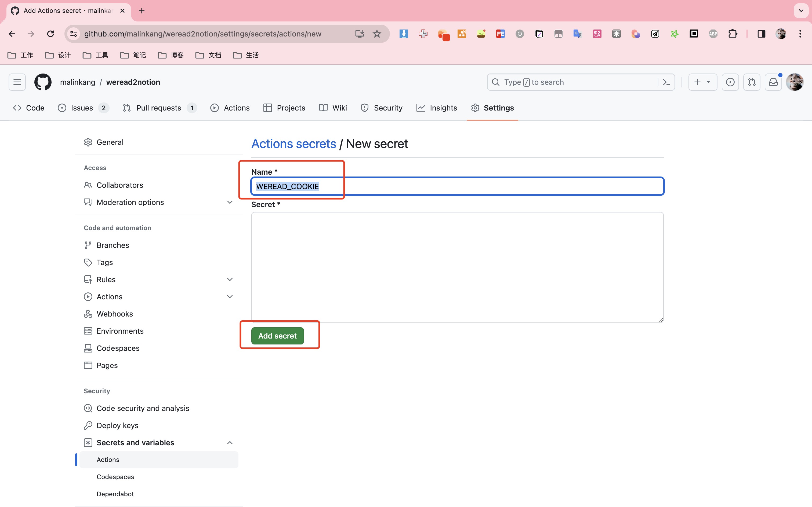
Task: Bookmark page with star icon
Action: coord(377,34)
